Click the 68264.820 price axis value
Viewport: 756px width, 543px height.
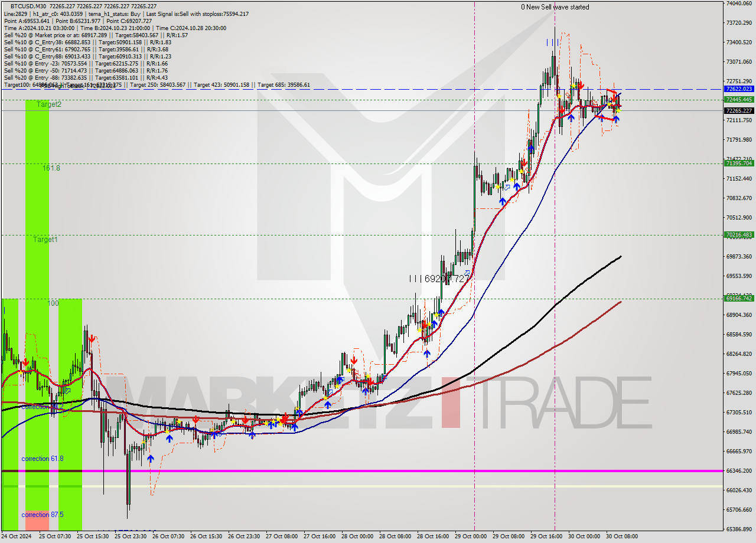click(x=739, y=354)
